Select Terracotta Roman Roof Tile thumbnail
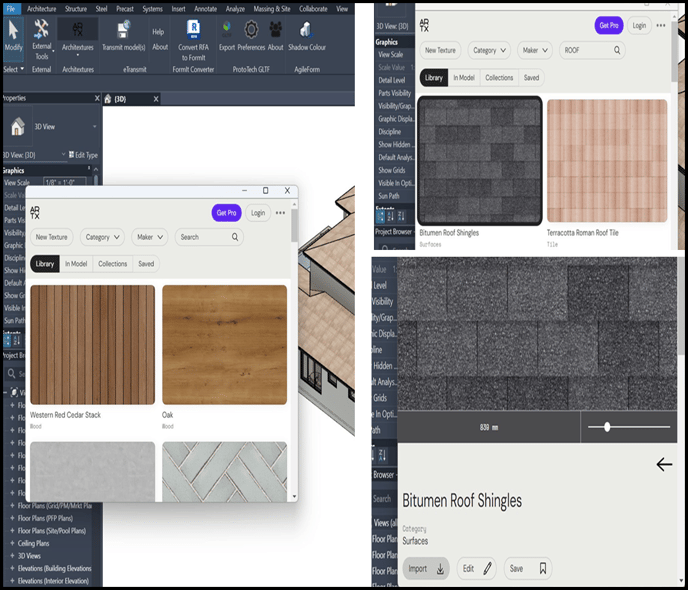This screenshot has height=590, width=688. coord(607,161)
